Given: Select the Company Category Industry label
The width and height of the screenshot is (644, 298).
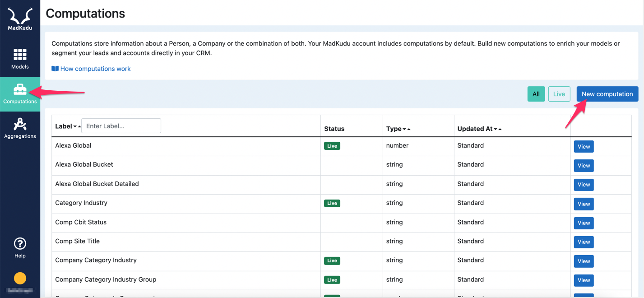Looking at the screenshot, I should coord(96,260).
